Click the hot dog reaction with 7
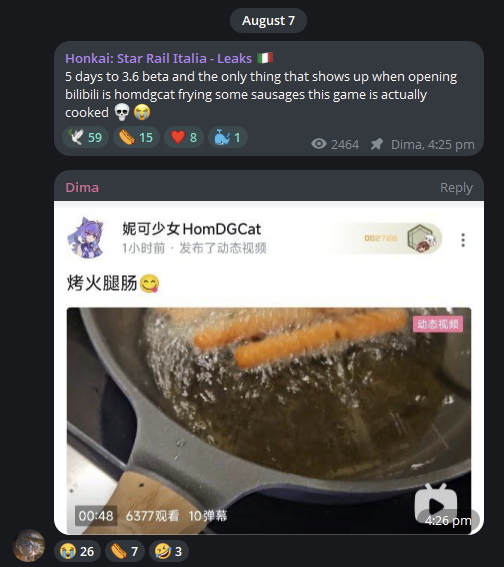The height and width of the screenshot is (567, 504). coord(125,551)
